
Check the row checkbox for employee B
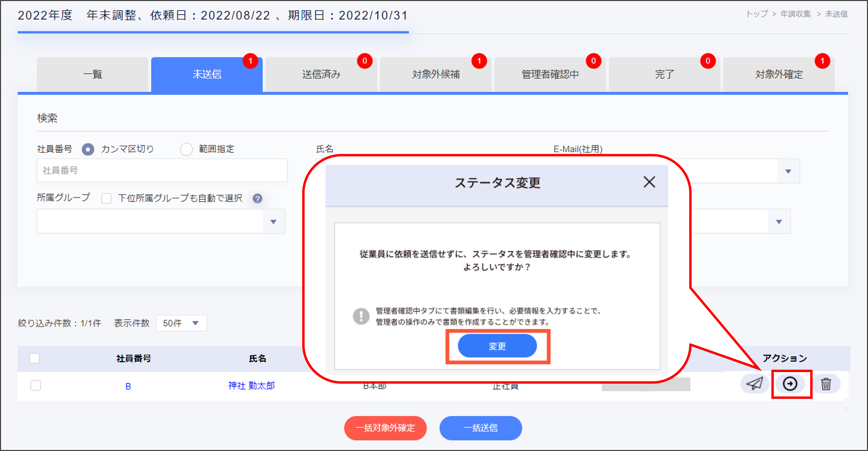pos(35,385)
